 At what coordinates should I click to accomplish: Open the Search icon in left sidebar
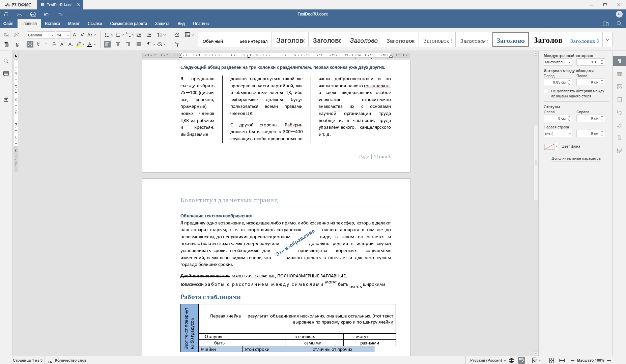6,61
